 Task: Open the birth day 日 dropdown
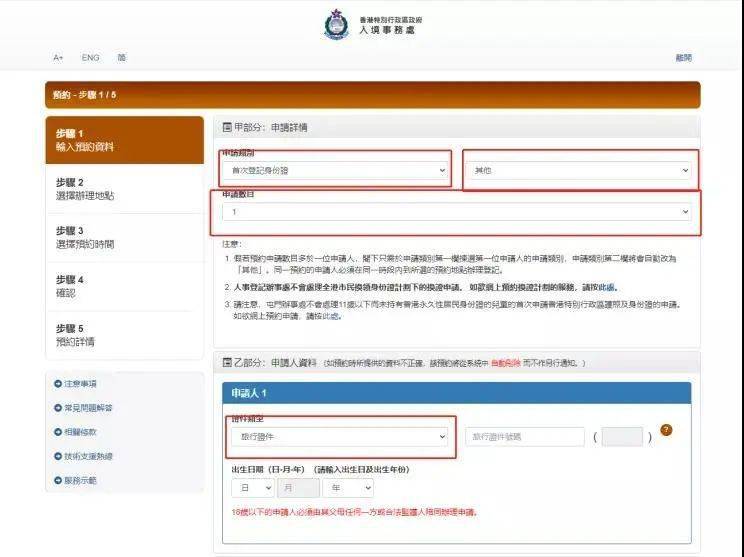pyautogui.click(x=252, y=488)
